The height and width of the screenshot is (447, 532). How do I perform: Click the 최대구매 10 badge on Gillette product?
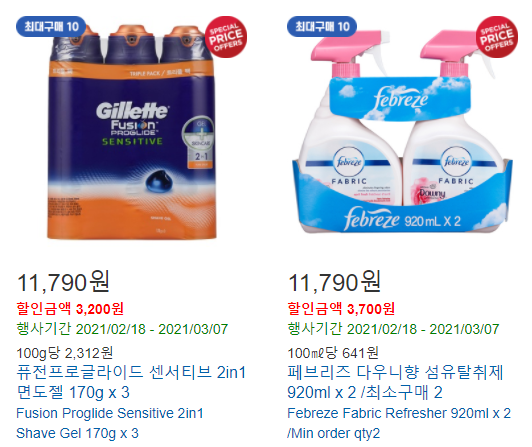pyautogui.click(x=51, y=26)
